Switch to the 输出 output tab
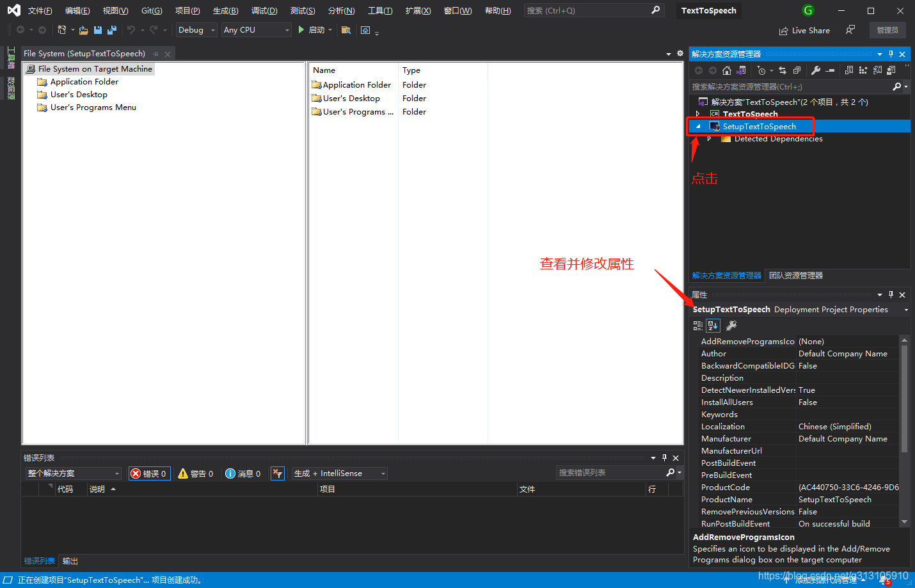Screen dimensions: 915x588 coord(70,561)
